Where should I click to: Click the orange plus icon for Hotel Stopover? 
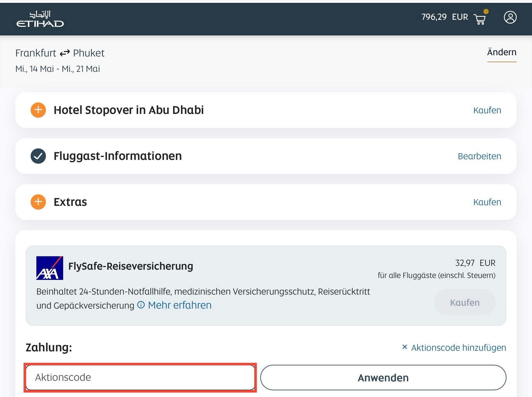tap(38, 110)
